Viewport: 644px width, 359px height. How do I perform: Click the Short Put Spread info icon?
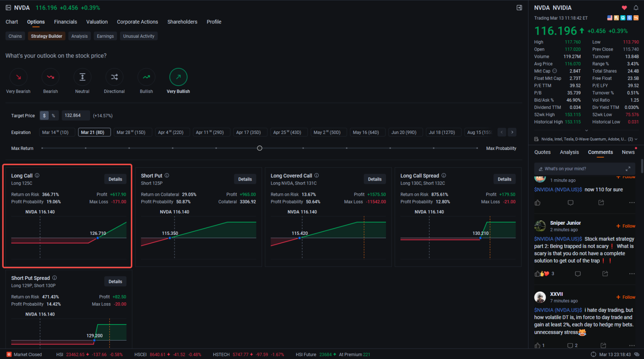tap(54, 278)
